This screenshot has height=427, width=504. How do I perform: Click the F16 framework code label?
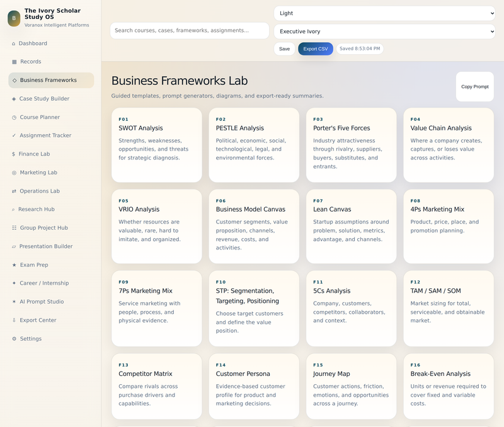415,365
